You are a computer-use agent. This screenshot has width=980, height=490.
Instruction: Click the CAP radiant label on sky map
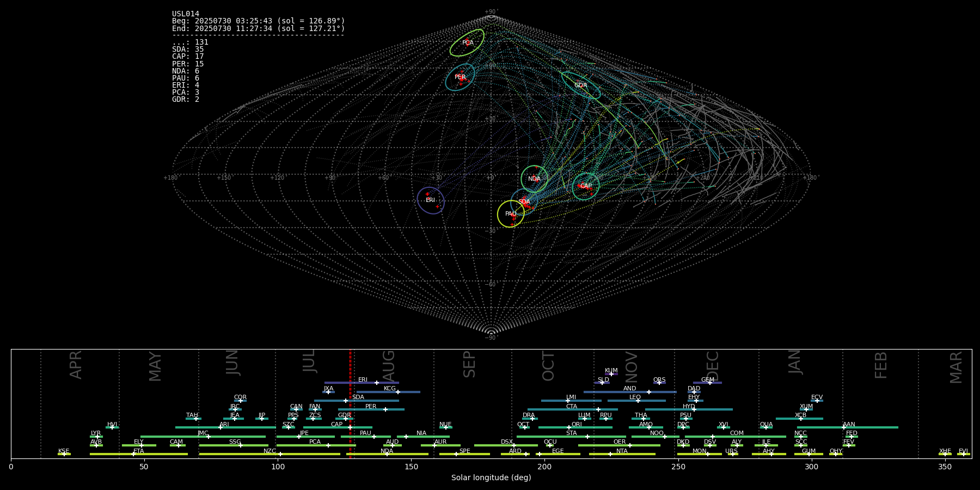coord(586,186)
